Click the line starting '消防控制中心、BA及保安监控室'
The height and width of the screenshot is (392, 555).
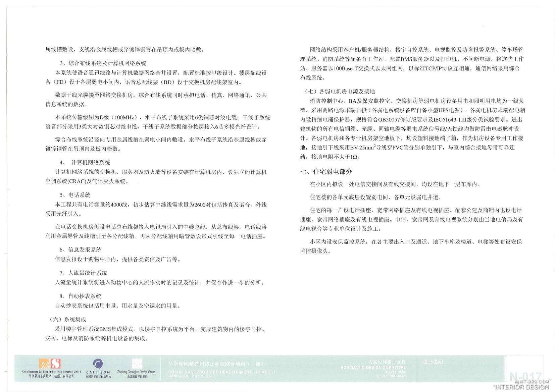tap(417, 101)
